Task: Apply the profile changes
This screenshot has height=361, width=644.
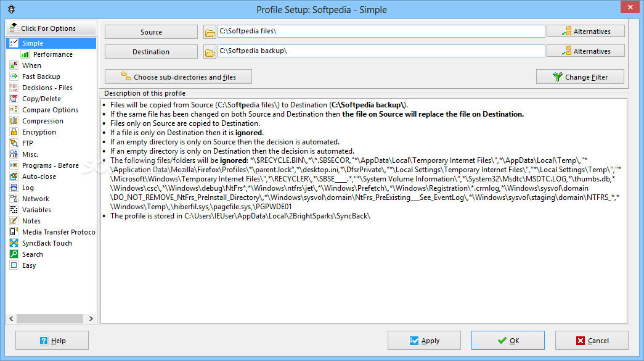Action: 424,341
